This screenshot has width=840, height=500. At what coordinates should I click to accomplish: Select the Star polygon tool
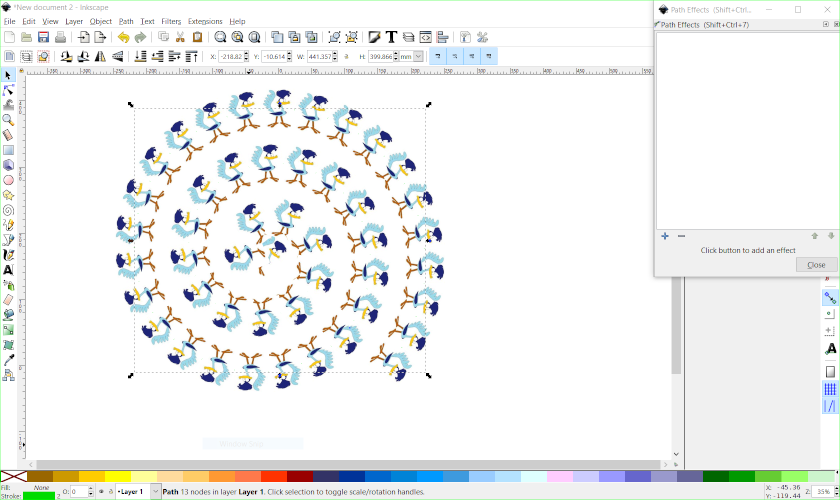pos(8,195)
